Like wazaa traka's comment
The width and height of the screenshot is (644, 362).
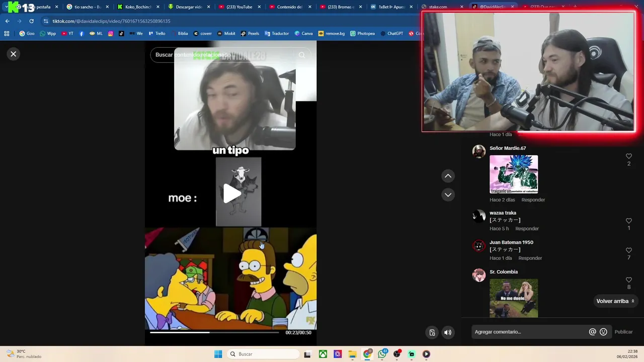click(628, 221)
